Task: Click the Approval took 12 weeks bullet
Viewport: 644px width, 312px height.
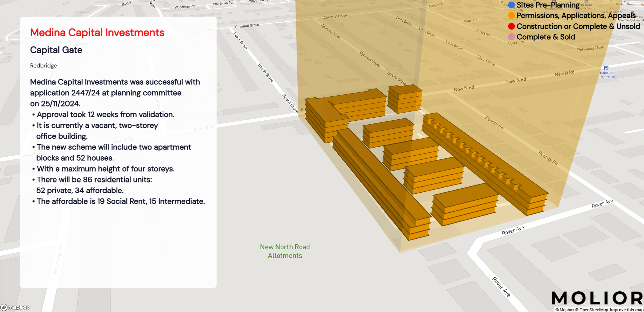Action: (103, 115)
